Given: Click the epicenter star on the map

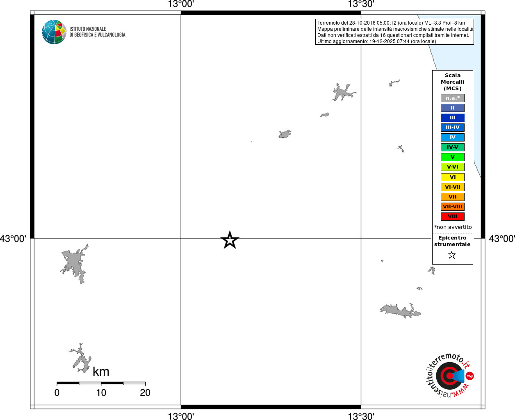Looking at the screenshot, I should pyautogui.click(x=230, y=240).
